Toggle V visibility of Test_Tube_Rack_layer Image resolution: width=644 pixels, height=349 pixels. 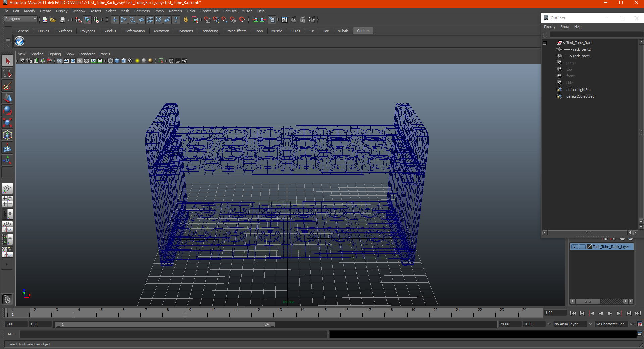click(x=574, y=247)
